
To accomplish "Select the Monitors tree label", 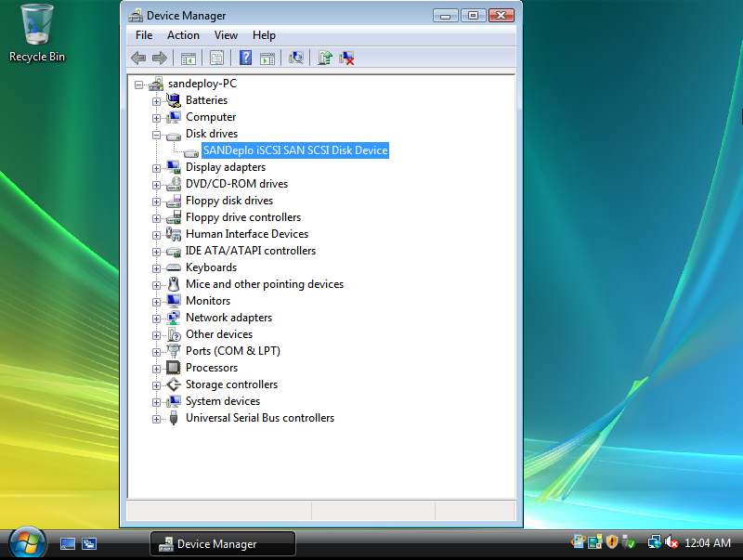I will (x=208, y=301).
